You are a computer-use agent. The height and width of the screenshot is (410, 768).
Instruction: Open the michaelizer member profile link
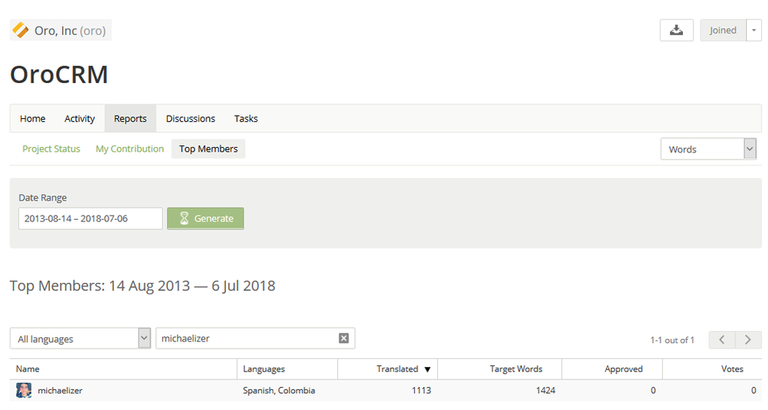click(x=60, y=391)
